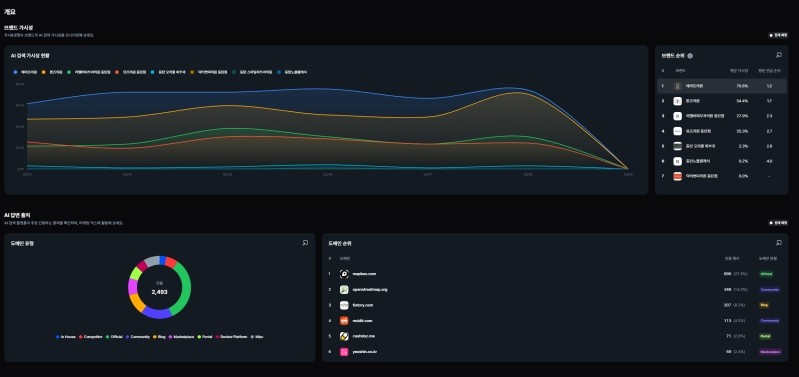The image size is (799, 377).
Task: Click the Blog tag in tistory.com row
Action: point(764,305)
